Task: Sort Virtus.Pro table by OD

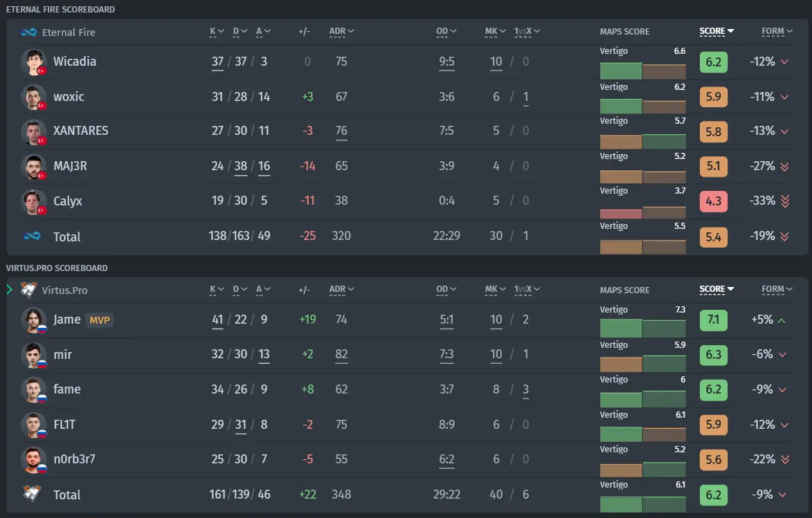Action: pyautogui.click(x=446, y=290)
